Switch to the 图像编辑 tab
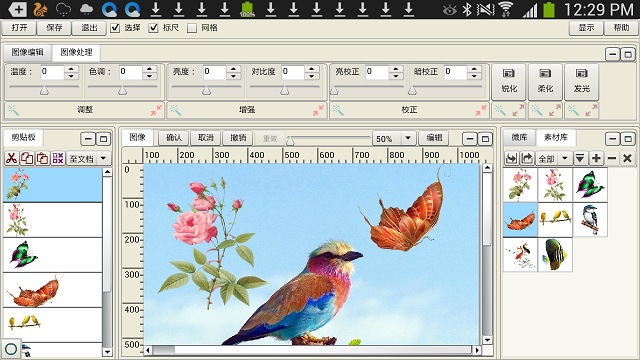Viewport: 640px width, 360px height. (x=27, y=52)
